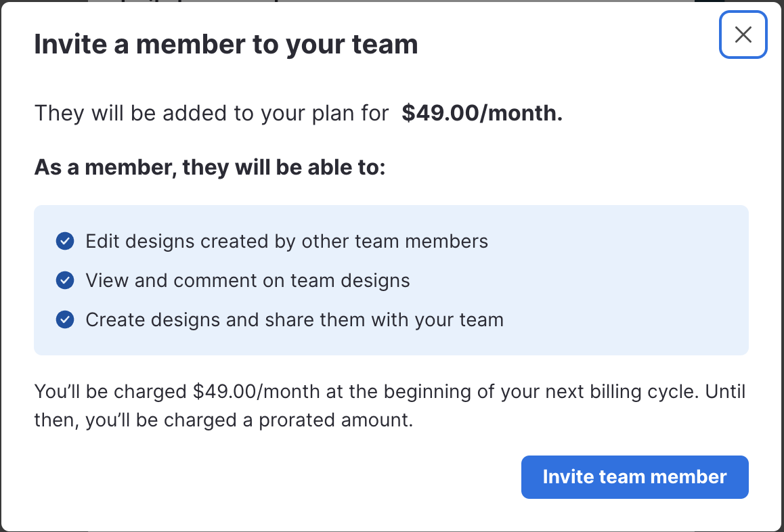Click "then, you'll be charged" text line
784x532 pixels.
135,420
